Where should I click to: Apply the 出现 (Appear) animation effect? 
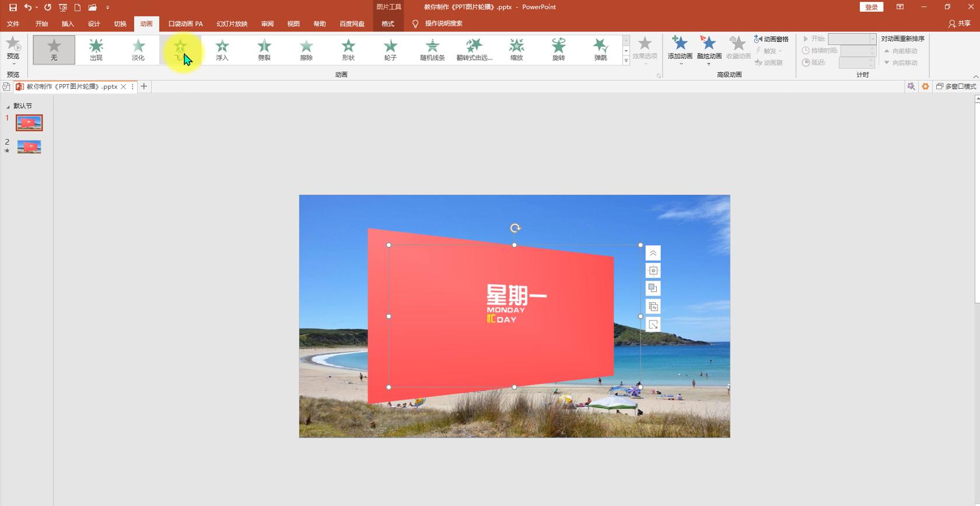96,49
